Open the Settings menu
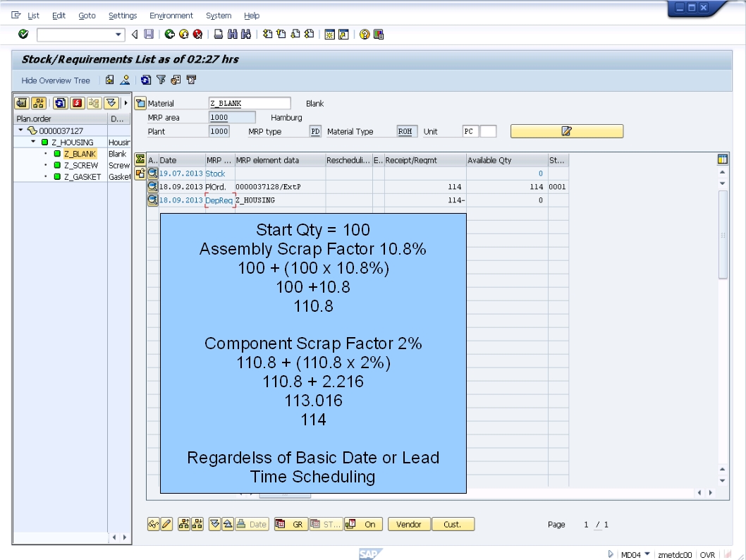The image size is (746, 560). click(x=122, y=15)
